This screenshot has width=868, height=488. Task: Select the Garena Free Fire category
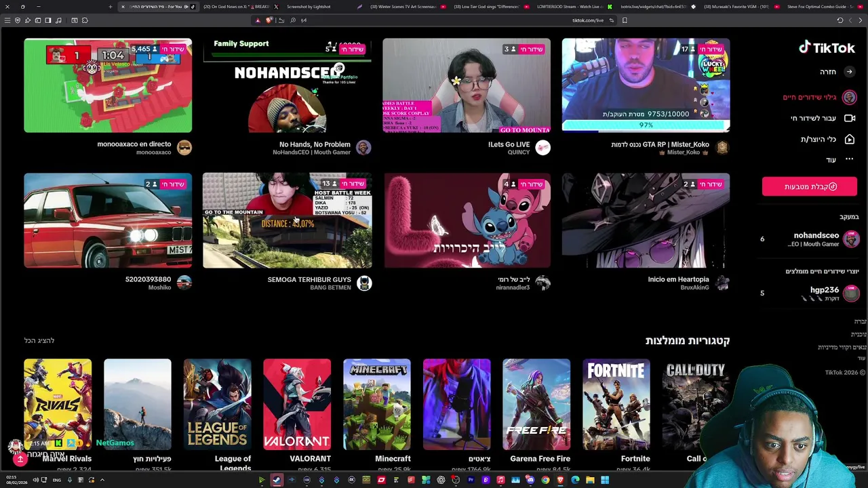[x=536, y=405]
